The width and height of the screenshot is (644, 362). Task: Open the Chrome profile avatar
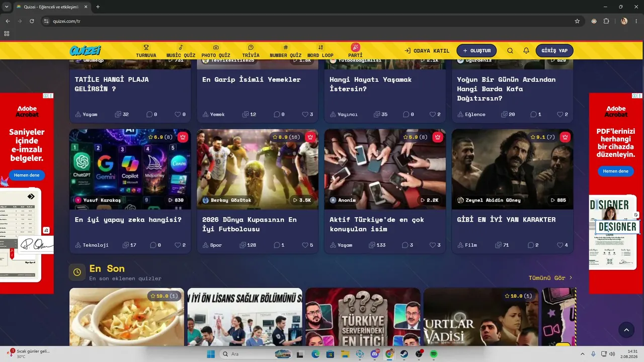point(624,21)
